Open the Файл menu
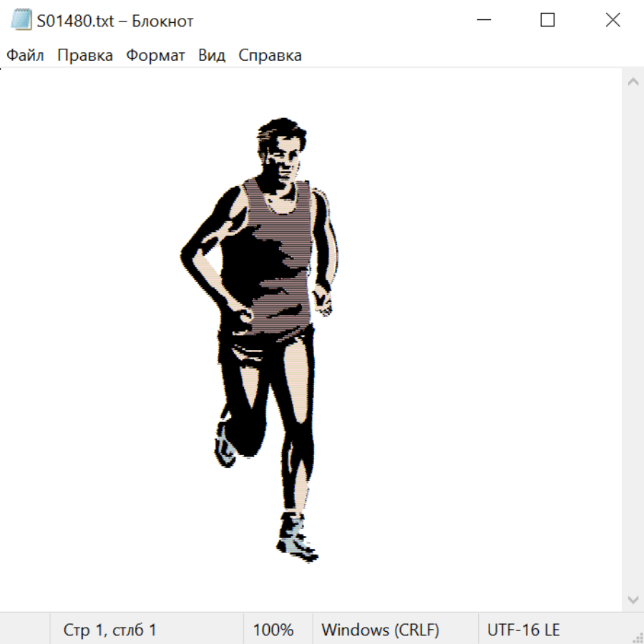 25,56
